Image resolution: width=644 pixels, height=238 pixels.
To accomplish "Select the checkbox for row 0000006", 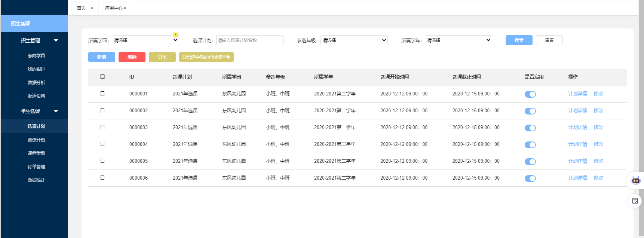I will click(102, 178).
